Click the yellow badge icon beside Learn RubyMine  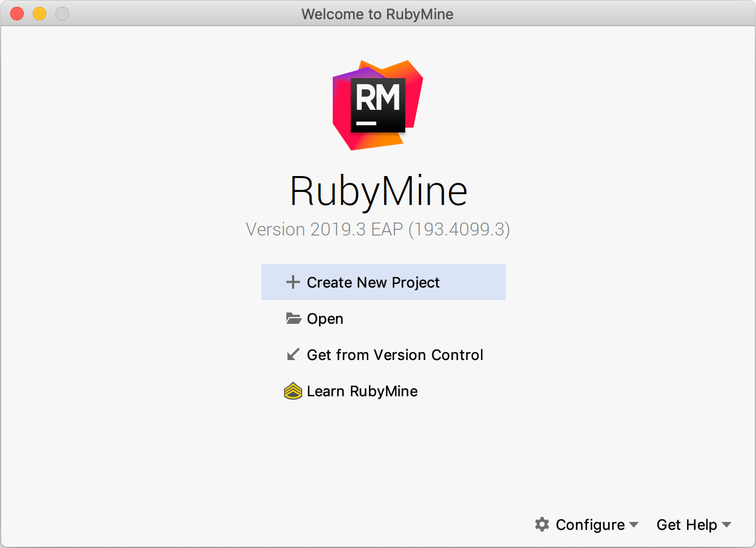tap(293, 391)
